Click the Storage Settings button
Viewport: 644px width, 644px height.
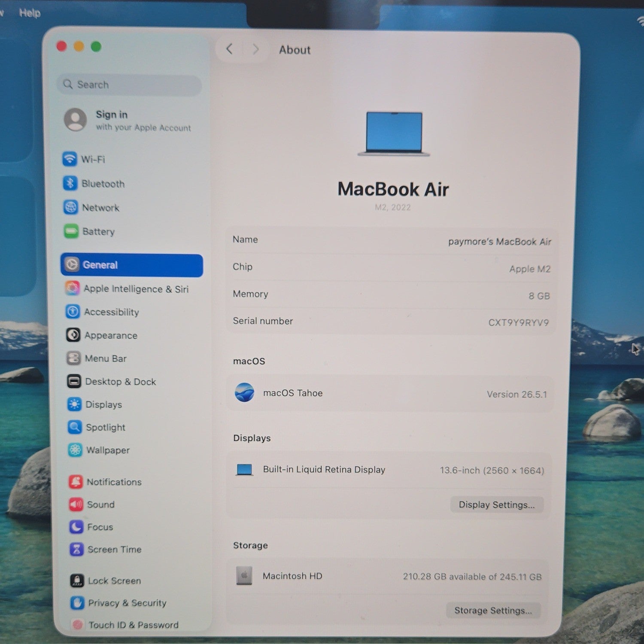tap(493, 610)
